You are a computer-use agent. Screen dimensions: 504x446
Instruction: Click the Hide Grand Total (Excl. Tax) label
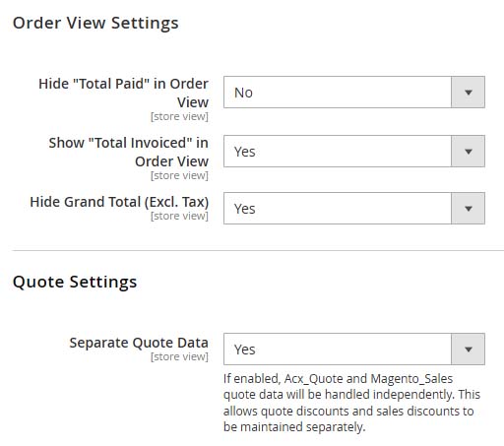pyautogui.click(x=119, y=202)
